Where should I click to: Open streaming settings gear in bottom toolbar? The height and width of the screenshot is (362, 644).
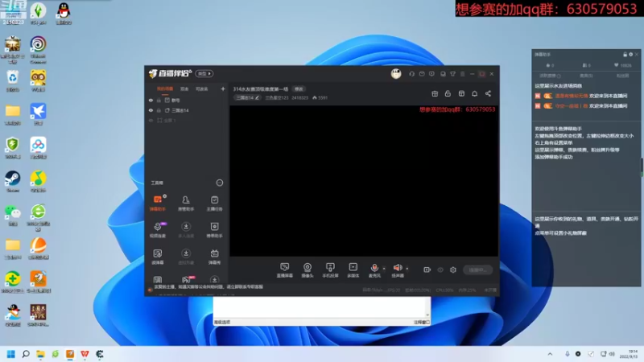[453, 269]
